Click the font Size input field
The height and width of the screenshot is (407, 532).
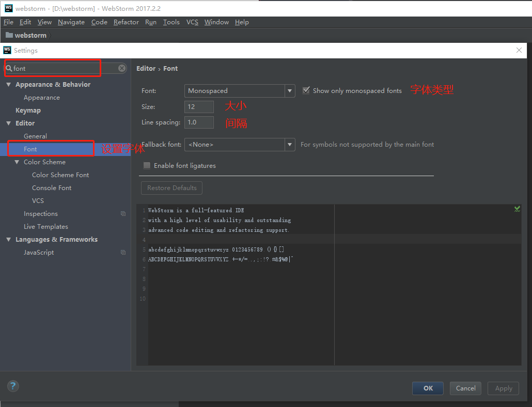(x=199, y=106)
